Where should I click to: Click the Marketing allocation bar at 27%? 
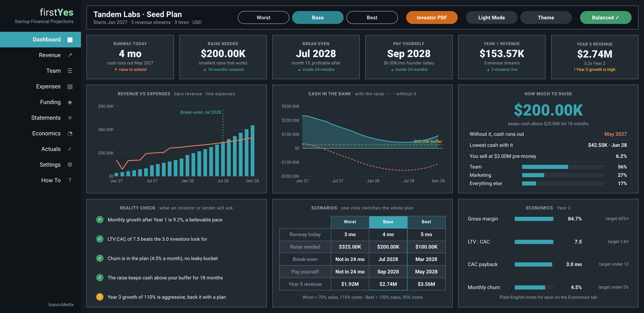(x=563, y=175)
